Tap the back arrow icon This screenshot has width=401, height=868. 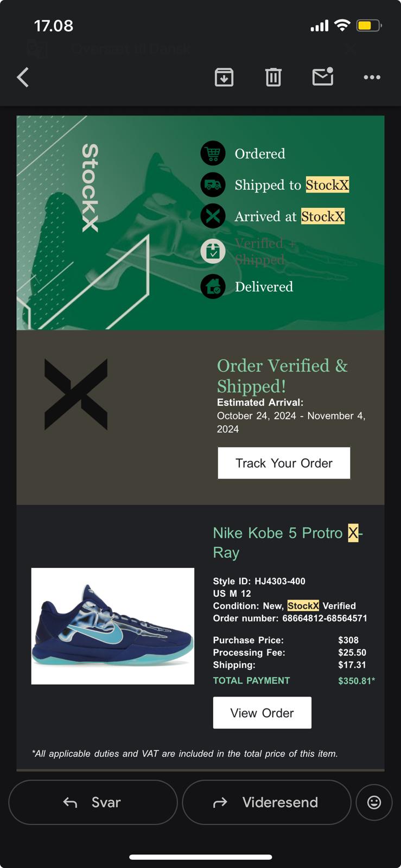(x=23, y=78)
